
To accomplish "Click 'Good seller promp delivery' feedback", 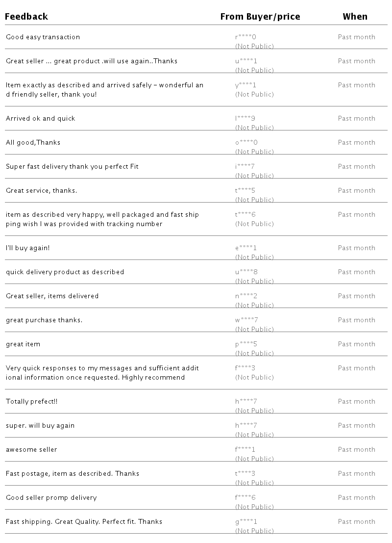I will coord(51,497).
